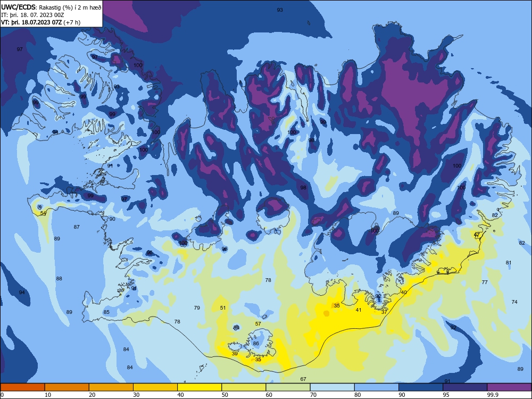
Task: Click the humidity value '47' on the map
Action: pos(476,235)
